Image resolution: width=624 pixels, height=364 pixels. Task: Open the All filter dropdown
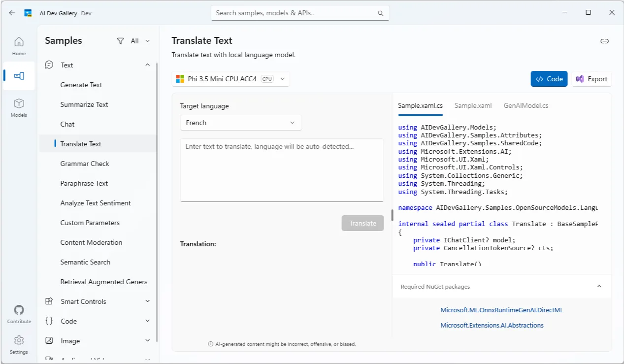pyautogui.click(x=133, y=41)
